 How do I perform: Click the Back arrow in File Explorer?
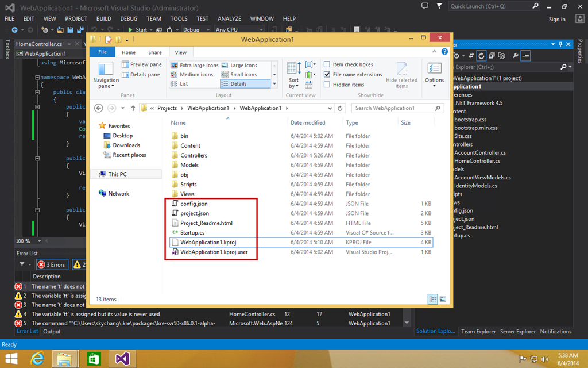(99, 108)
